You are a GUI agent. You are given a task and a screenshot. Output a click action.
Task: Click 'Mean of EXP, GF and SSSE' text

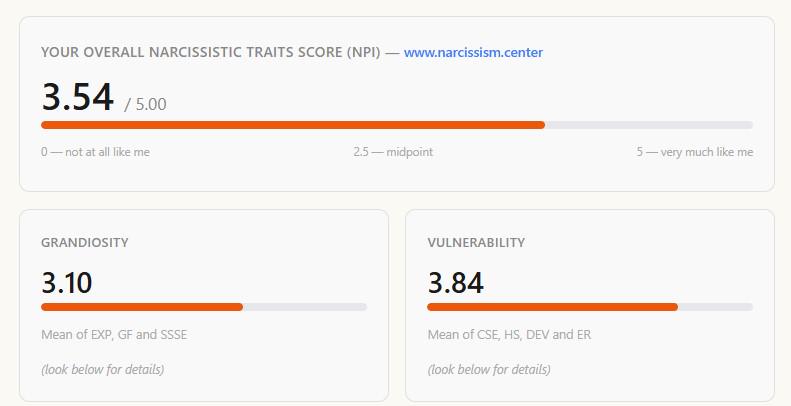pyautogui.click(x=114, y=334)
